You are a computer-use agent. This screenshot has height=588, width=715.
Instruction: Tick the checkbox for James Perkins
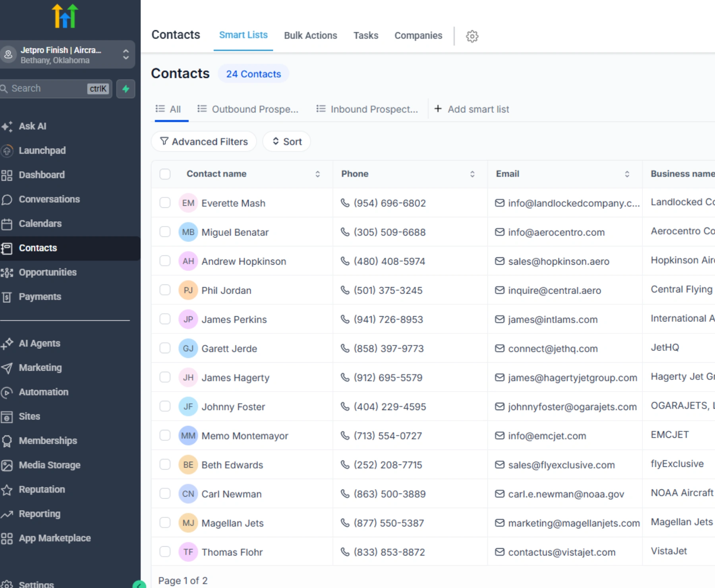coord(165,319)
